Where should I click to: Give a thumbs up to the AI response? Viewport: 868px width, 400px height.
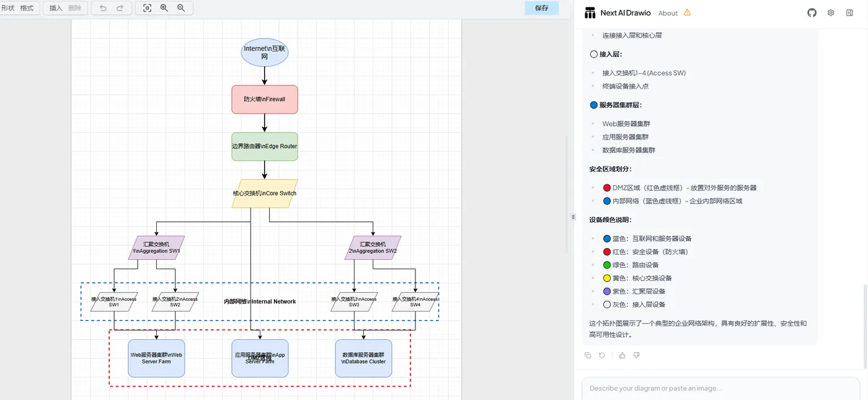click(x=622, y=355)
